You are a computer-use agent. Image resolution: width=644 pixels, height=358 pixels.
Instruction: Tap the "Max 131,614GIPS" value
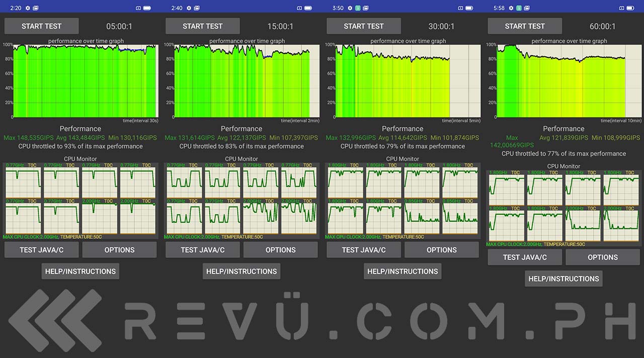tap(190, 138)
